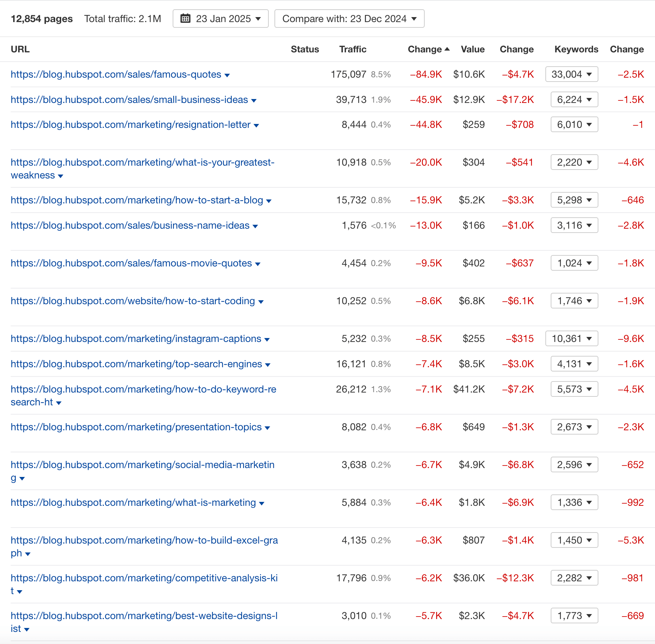Sort by the traffic Change column header
This screenshot has width=655, height=644.
[428, 49]
